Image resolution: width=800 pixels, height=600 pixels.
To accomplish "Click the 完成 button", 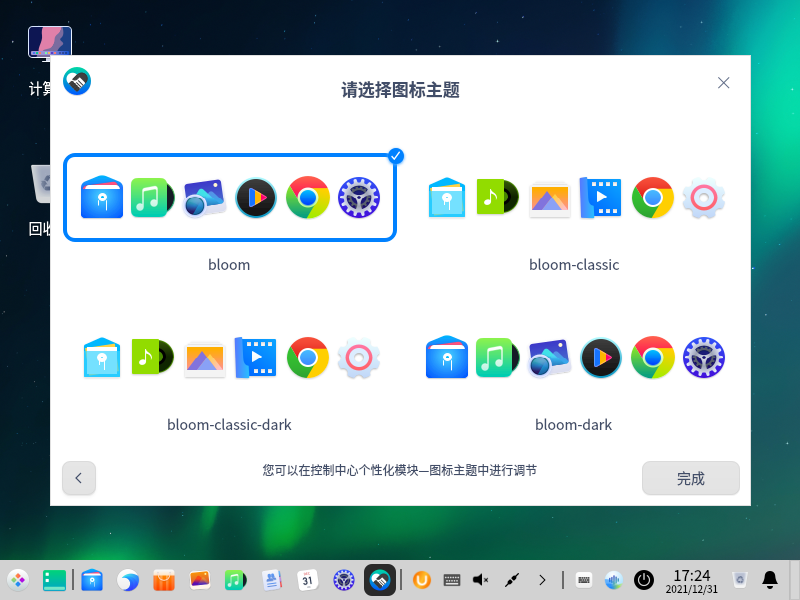I will [690, 478].
